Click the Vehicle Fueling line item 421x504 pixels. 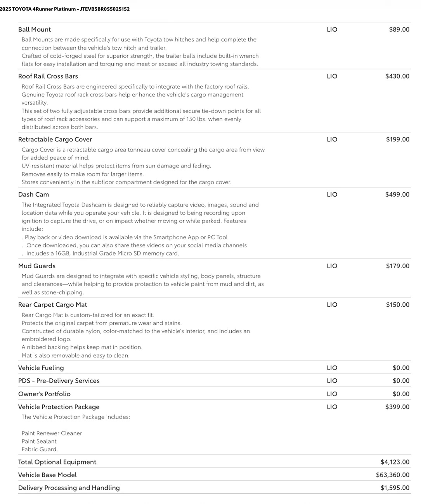(41, 368)
